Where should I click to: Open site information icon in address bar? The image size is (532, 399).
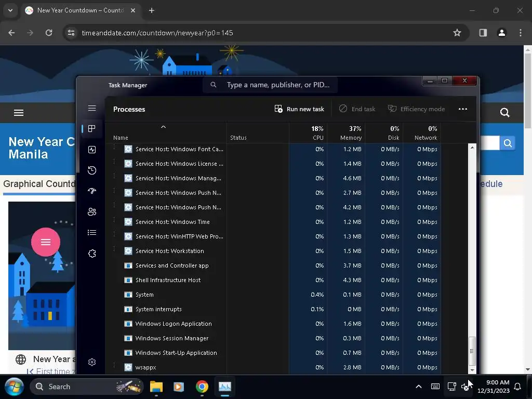point(71,33)
